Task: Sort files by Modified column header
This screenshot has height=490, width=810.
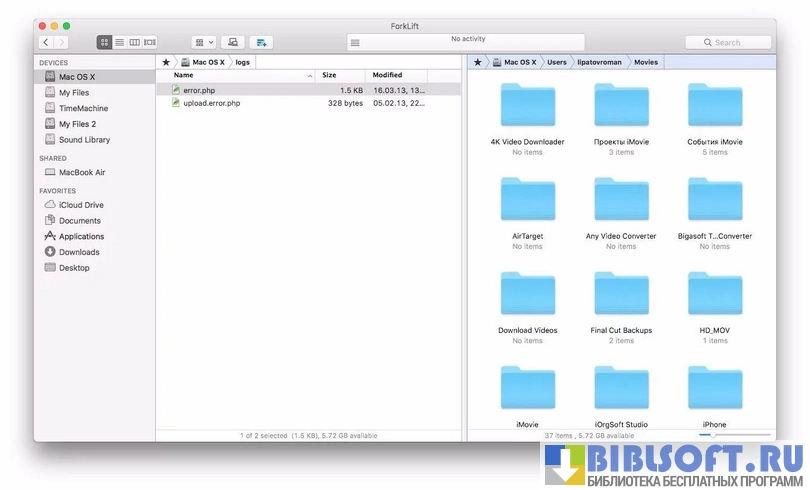Action: pyautogui.click(x=388, y=76)
